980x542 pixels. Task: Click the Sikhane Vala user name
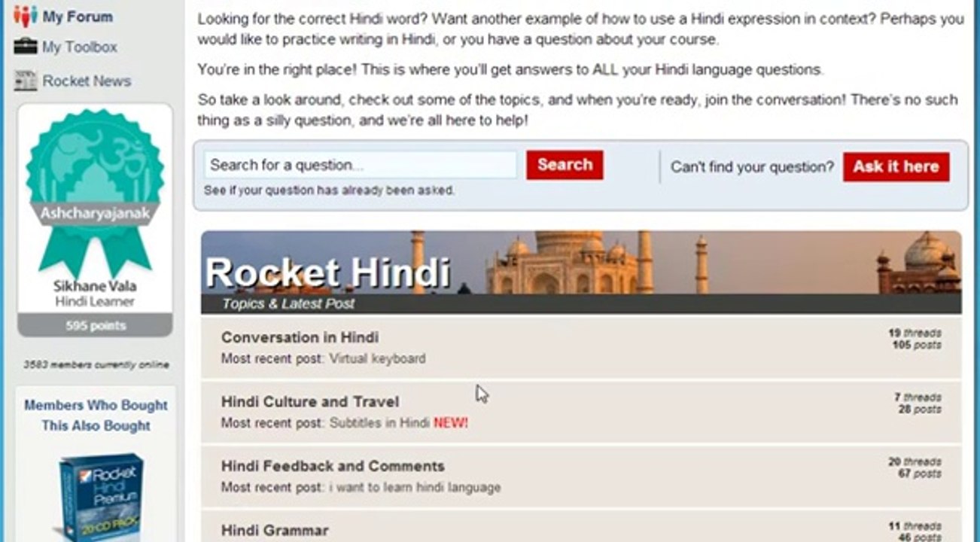(95, 287)
